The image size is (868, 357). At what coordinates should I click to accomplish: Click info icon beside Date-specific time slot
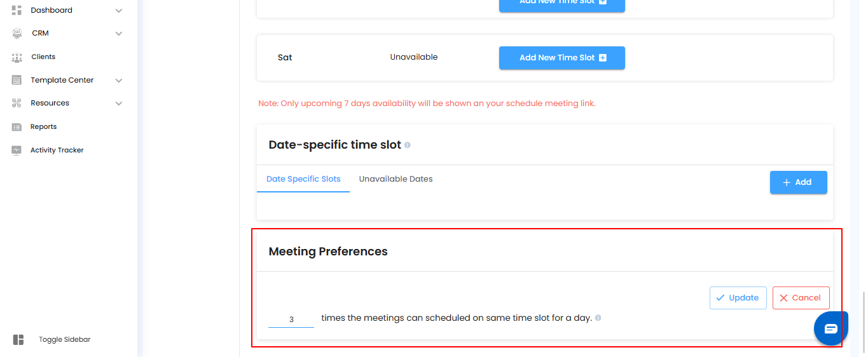pos(408,145)
